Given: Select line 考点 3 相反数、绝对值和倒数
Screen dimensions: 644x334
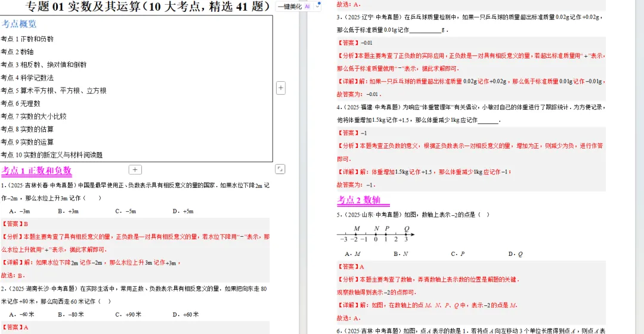Looking at the screenshot, I should pyautogui.click(x=44, y=64).
